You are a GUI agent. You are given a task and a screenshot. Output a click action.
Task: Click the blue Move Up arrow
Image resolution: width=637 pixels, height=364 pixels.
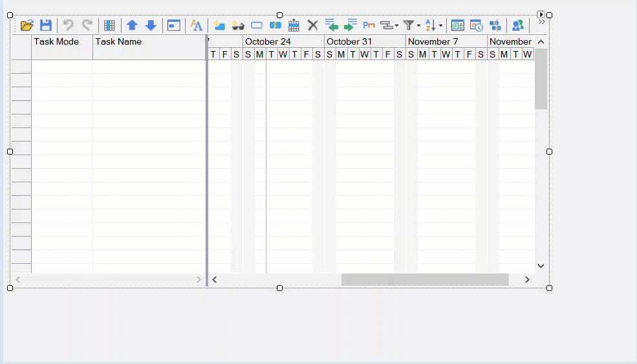tap(132, 25)
